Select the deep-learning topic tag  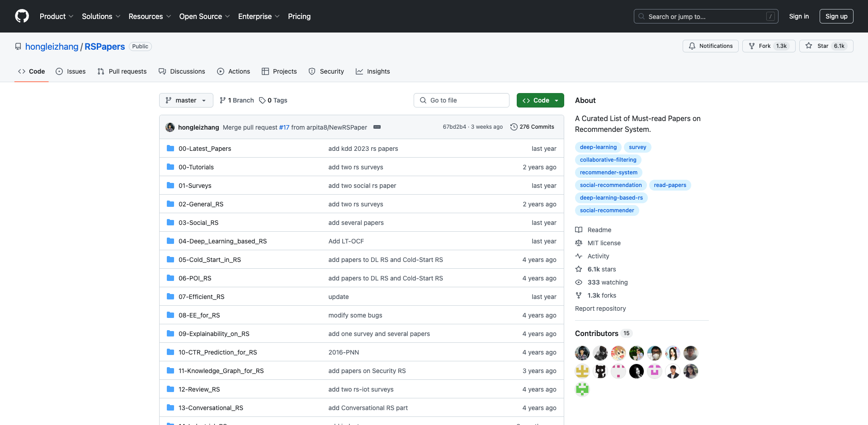click(598, 147)
